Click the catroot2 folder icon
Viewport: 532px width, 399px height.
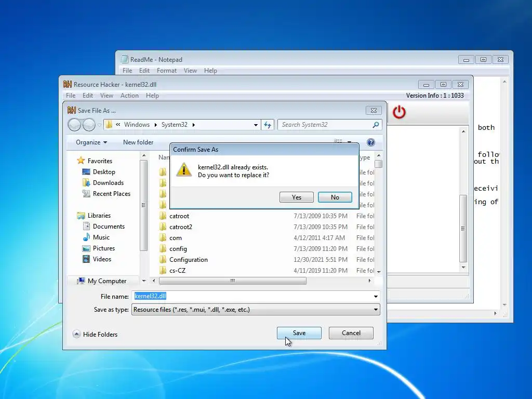pyautogui.click(x=163, y=227)
